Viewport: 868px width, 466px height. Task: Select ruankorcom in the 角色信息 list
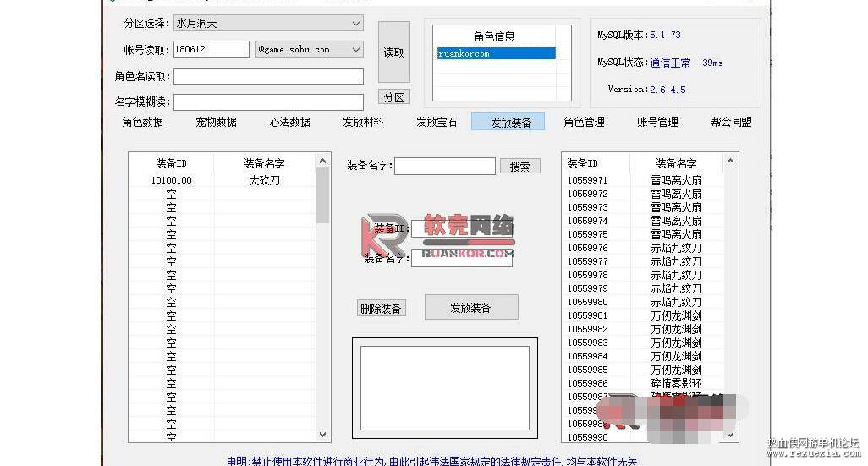click(496, 53)
